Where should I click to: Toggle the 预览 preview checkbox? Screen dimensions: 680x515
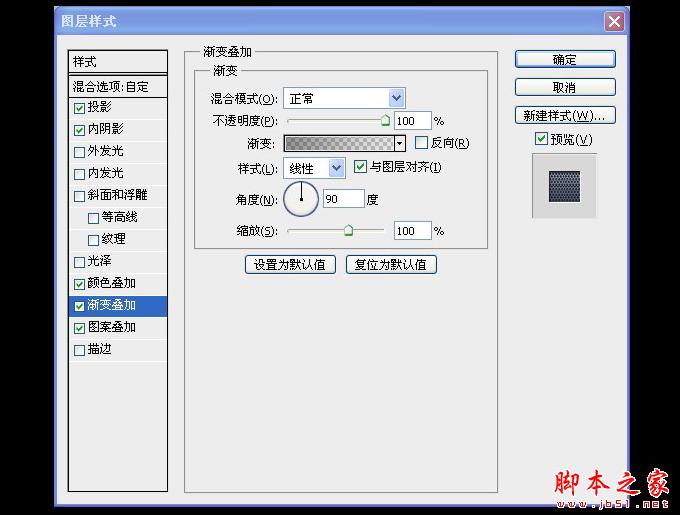pos(541,139)
